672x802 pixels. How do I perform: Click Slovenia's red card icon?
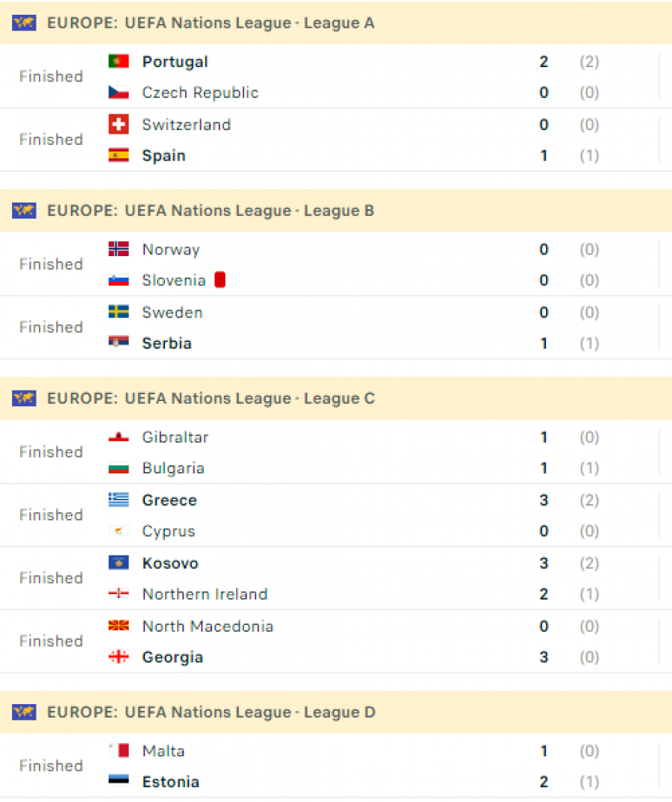tap(220, 280)
